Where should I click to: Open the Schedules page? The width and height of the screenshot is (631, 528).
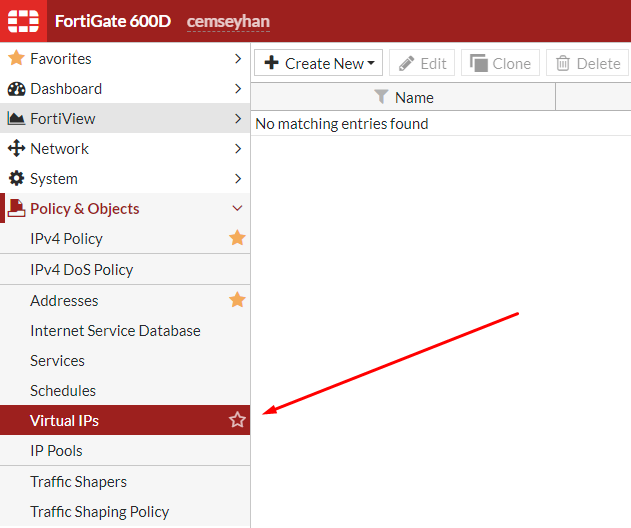pos(125,390)
